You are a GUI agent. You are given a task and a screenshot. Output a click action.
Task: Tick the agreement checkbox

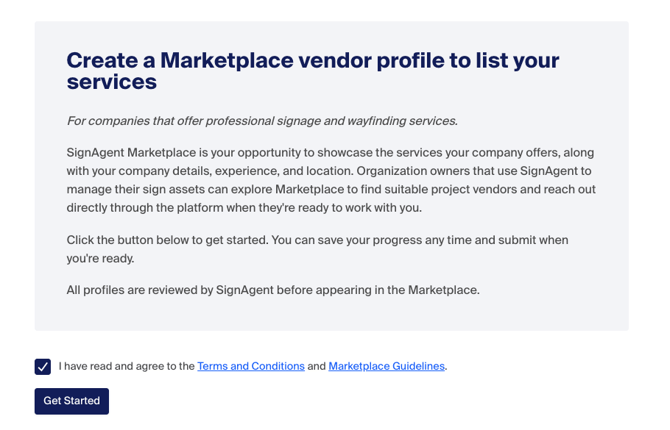pyautogui.click(x=43, y=367)
